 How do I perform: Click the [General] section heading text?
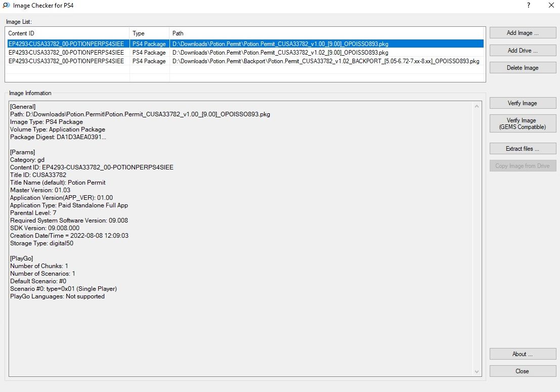coord(23,106)
